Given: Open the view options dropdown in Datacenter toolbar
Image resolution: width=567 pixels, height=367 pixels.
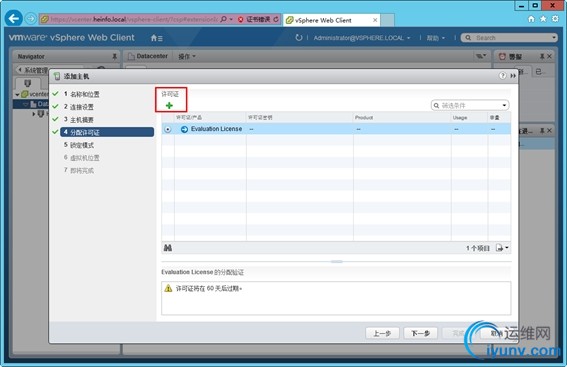Looking at the screenshot, I should point(481,56).
